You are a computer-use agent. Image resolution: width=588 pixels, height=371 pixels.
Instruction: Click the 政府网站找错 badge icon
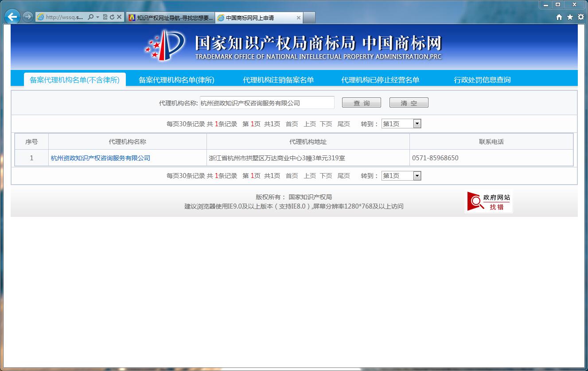tap(489, 202)
